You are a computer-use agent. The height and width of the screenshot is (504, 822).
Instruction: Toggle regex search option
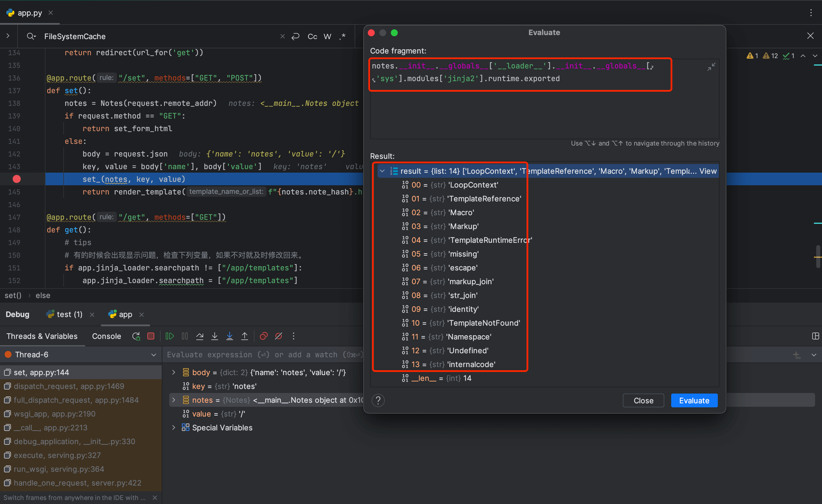click(342, 36)
